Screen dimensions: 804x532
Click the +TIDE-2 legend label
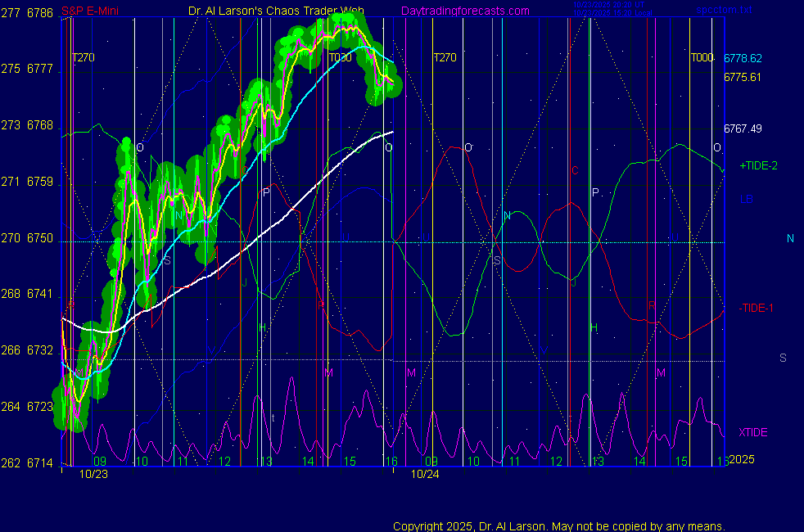click(x=758, y=165)
